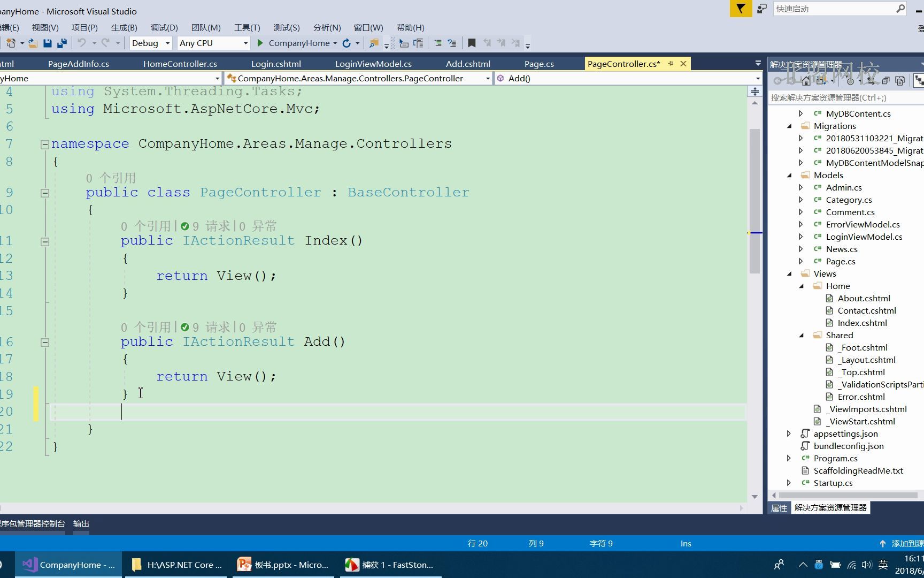
Task: Click the clear all bookmarks icon
Action: (x=515, y=43)
